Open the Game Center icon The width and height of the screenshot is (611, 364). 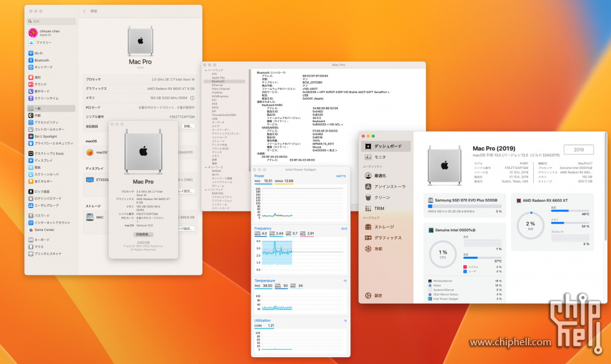[x=31, y=230]
